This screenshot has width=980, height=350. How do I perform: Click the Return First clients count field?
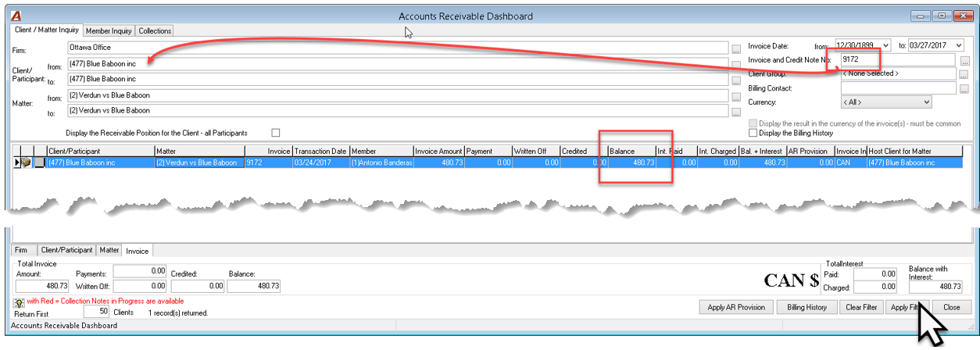(95, 310)
